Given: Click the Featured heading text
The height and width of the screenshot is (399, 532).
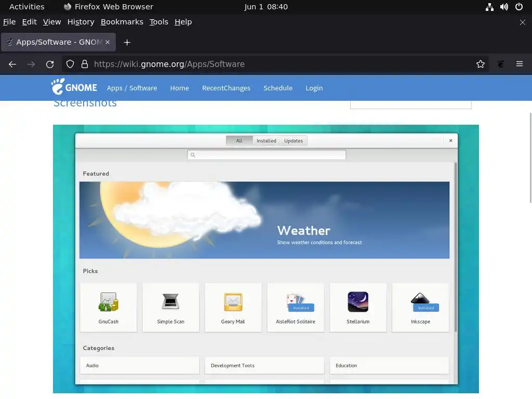Looking at the screenshot, I should [x=96, y=174].
